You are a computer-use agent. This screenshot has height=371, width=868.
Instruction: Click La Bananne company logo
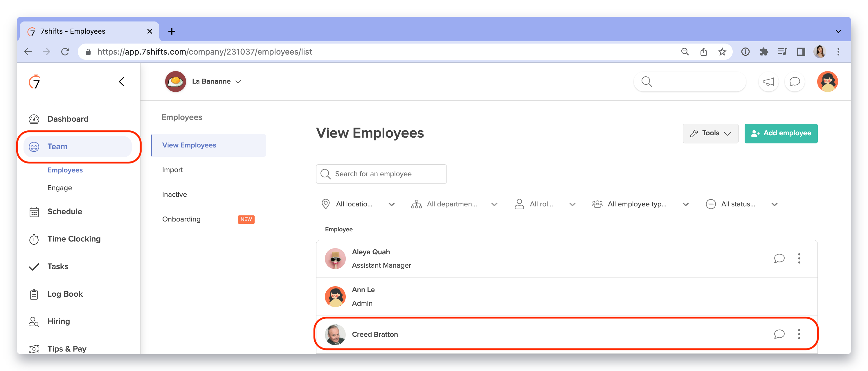coord(176,82)
